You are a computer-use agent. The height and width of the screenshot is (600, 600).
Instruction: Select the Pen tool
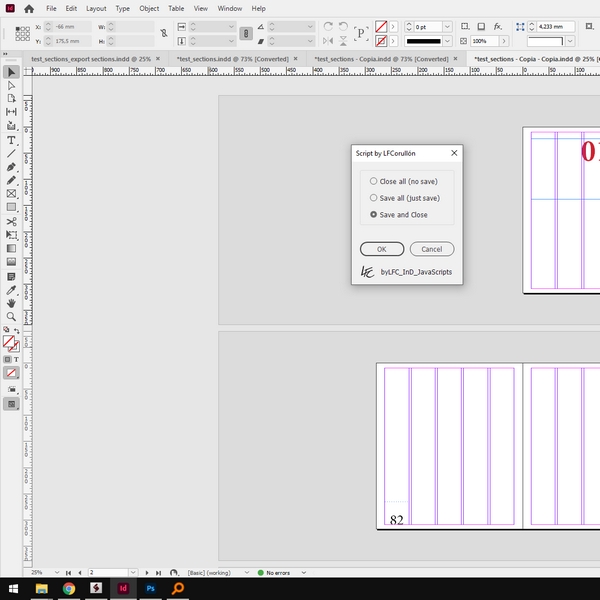tap(11, 167)
